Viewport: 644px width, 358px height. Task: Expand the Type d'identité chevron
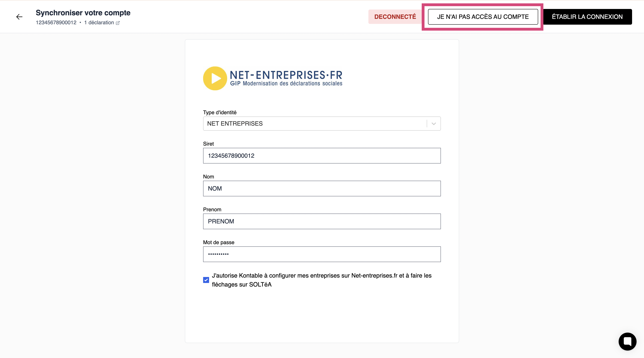pyautogui.click(x=434, y=124)
